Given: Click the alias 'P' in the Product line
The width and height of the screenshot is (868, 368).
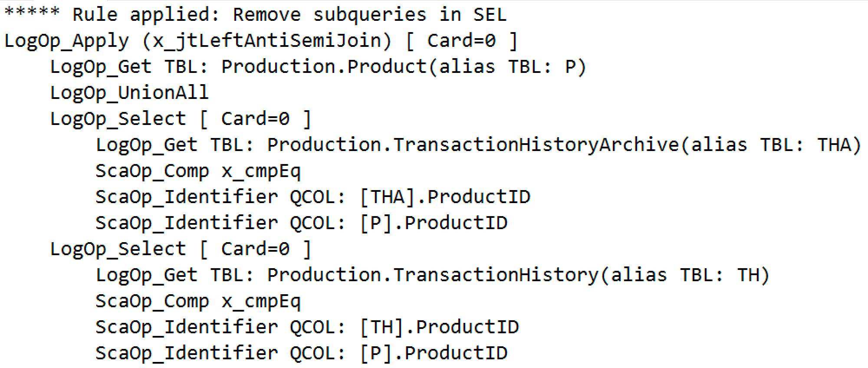Looking at the screenshot, I should tap(571, 67).
